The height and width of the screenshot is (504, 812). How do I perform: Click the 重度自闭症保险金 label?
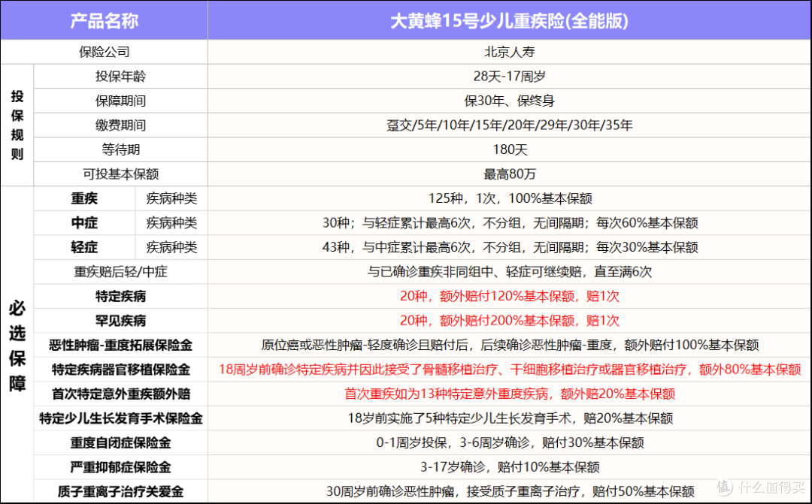click(120, 442)
